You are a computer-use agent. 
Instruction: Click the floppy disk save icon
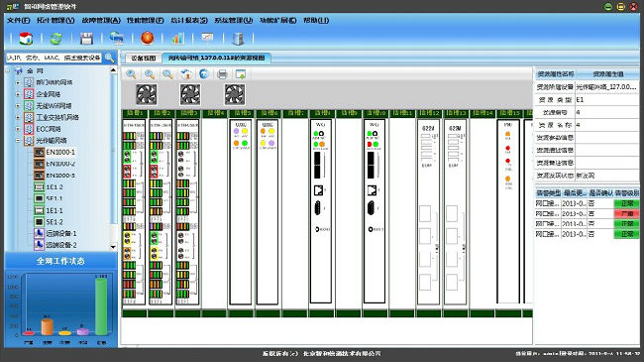click(86, 39)
